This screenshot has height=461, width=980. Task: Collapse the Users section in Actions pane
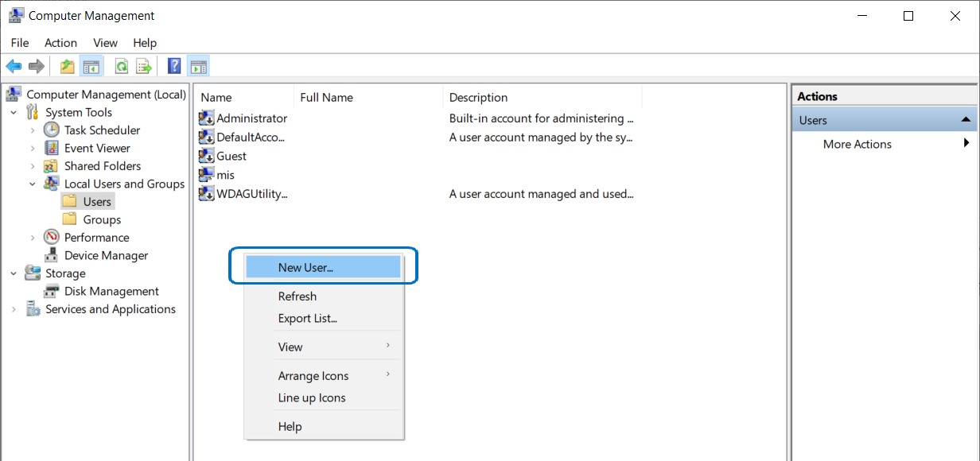coord(966,120)
